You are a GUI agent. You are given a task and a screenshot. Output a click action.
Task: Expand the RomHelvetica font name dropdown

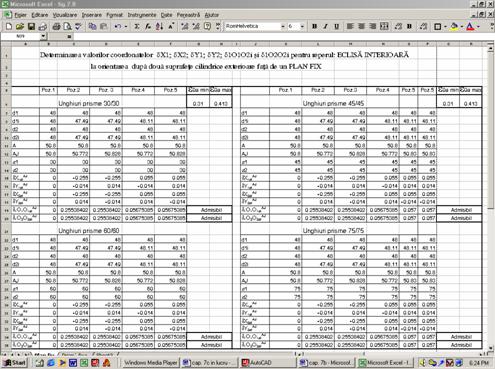click(x=283, y=26)
